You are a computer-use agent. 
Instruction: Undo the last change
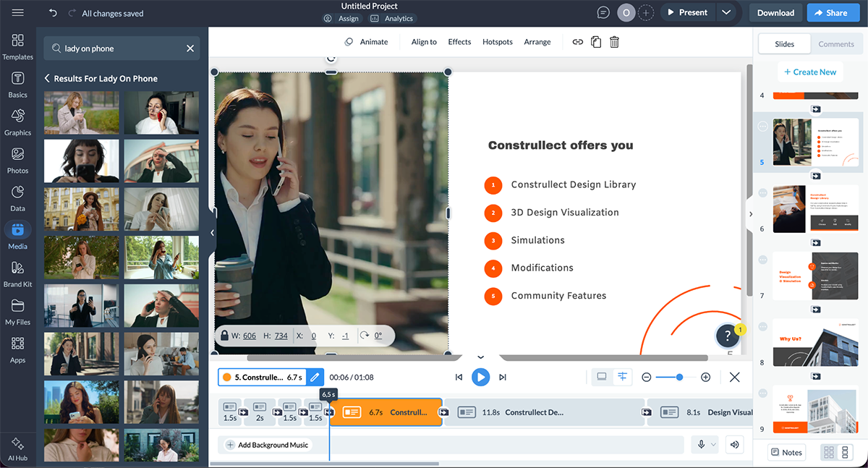(53, 13)
